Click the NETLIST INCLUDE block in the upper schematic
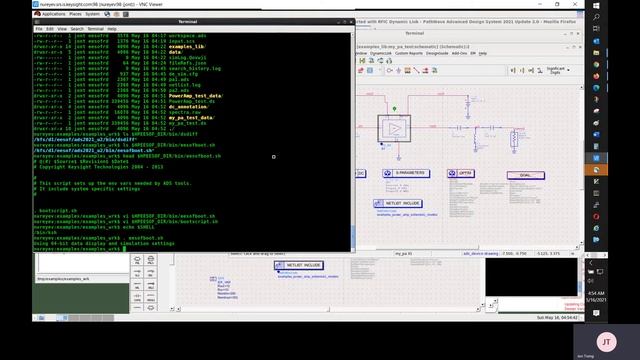This screenshot has height=360, width=640. click(398, 203)
